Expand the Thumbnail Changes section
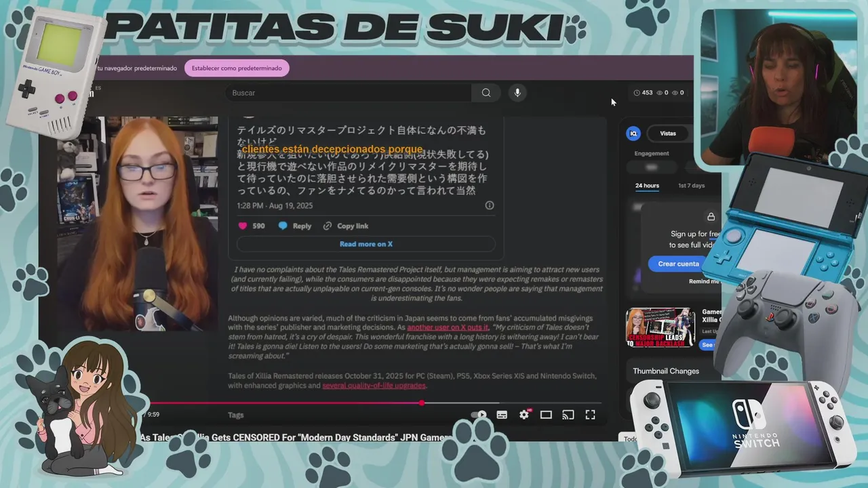 coord(666,371)
